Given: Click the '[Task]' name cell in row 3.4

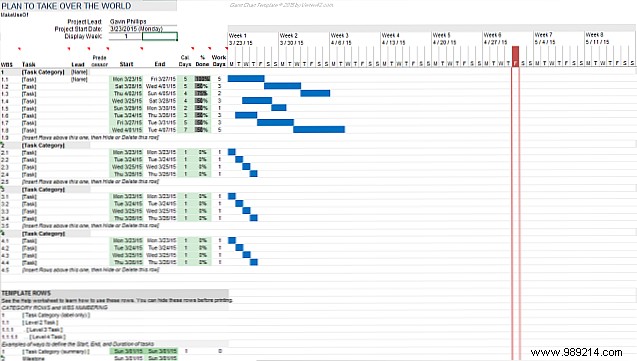Looking at the screenshot, I should tap(29, 218).
